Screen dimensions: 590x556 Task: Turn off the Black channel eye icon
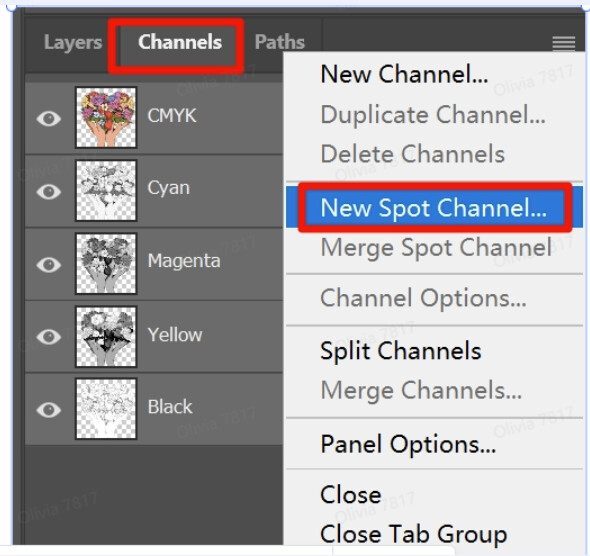49,410
